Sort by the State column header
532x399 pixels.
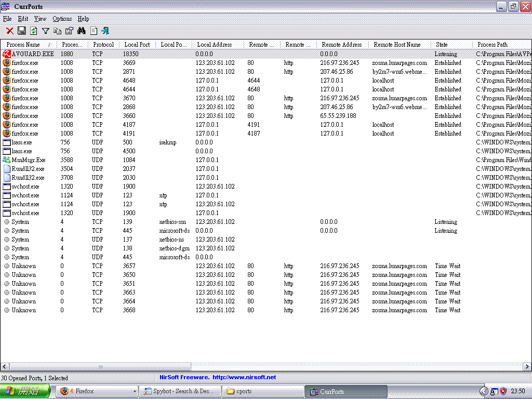click(451, 45)
